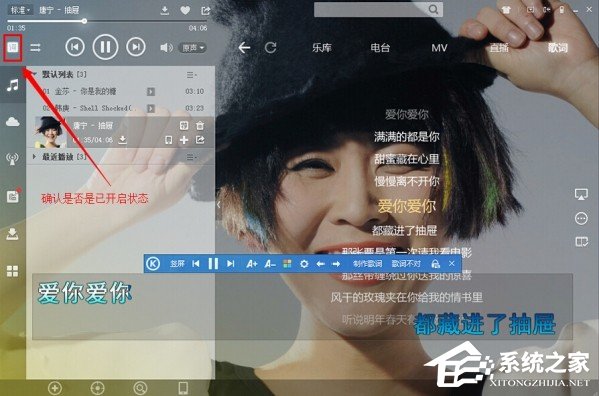Open the 直播 tab
Viewport: 599px width, 396px height.
coord(499,48)
